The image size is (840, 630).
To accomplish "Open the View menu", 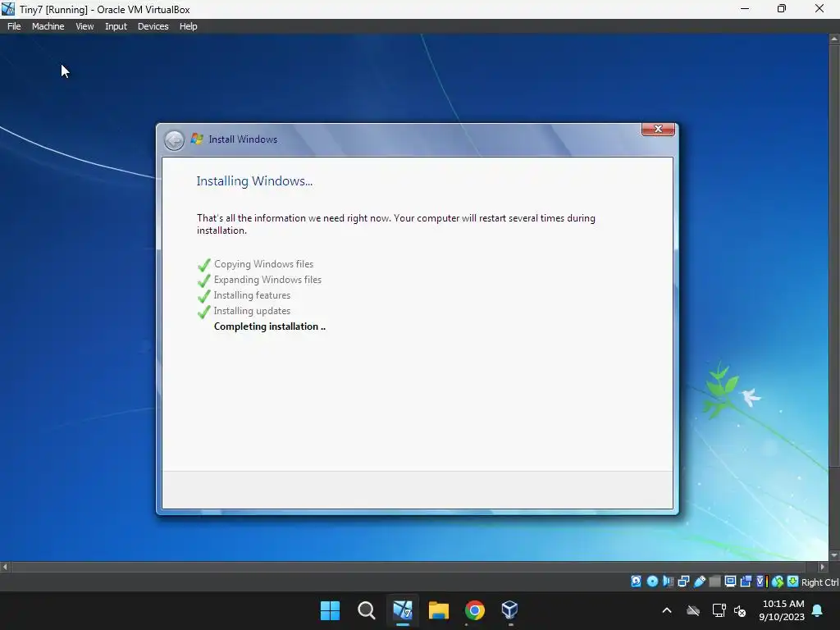I will [84, 26].
